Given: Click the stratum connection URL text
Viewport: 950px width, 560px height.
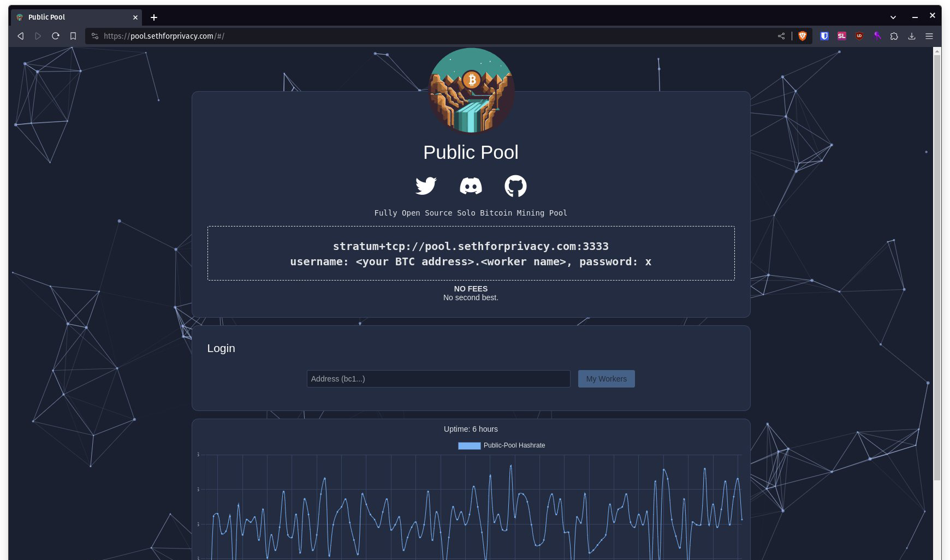Looking at the screenshot, I should coord(471,246).
